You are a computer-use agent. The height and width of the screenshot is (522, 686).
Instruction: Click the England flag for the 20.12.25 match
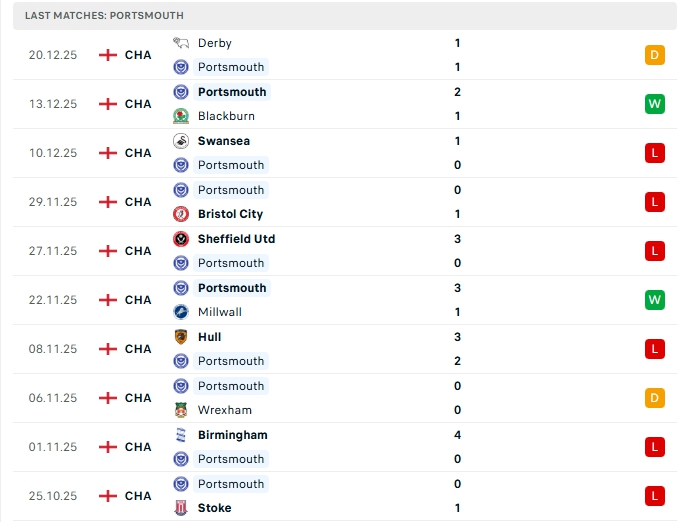click(x=108, y=55)
